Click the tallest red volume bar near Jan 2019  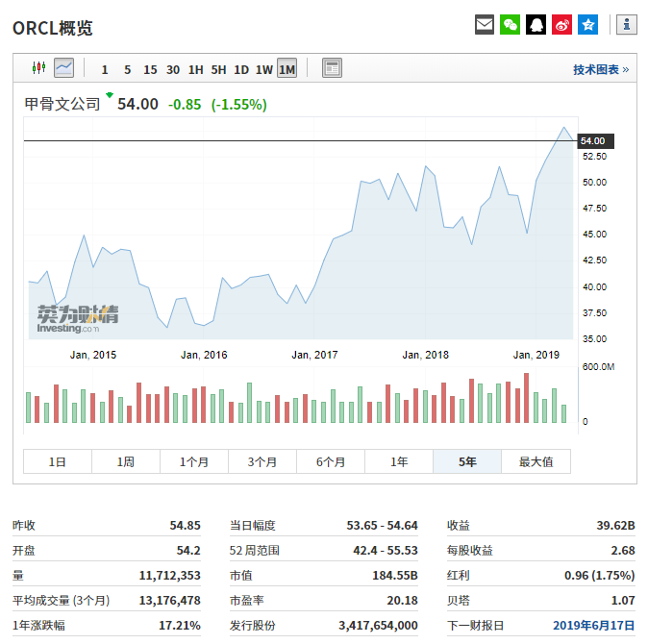click(x=526, y=397)
